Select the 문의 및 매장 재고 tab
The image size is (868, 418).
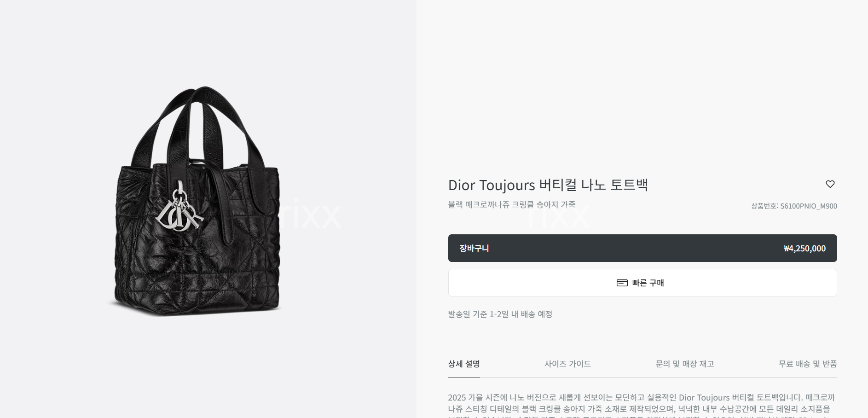pos(684,364)
